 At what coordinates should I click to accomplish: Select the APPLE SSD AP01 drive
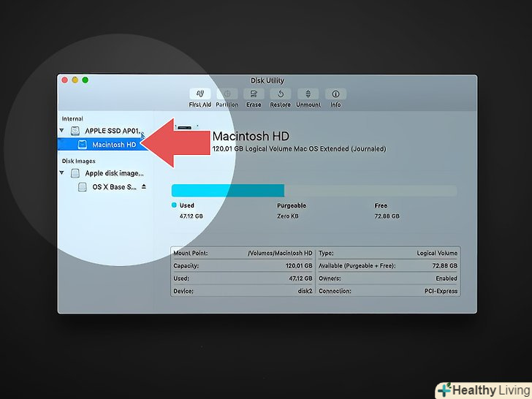[x=113, y=131]
